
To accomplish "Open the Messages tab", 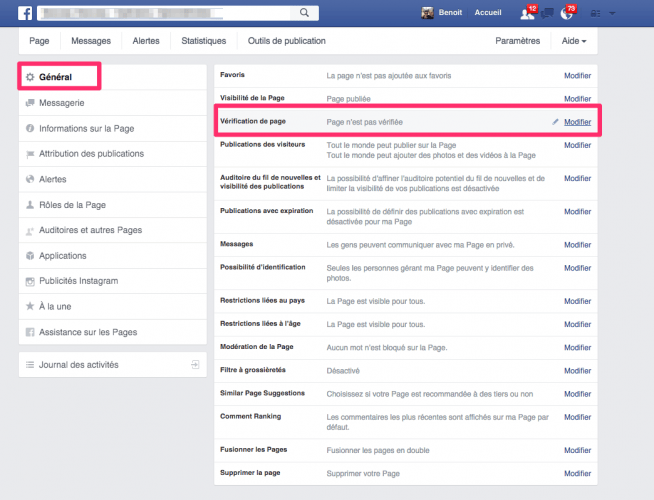I will pyautogui.click(x=91, y=41).
